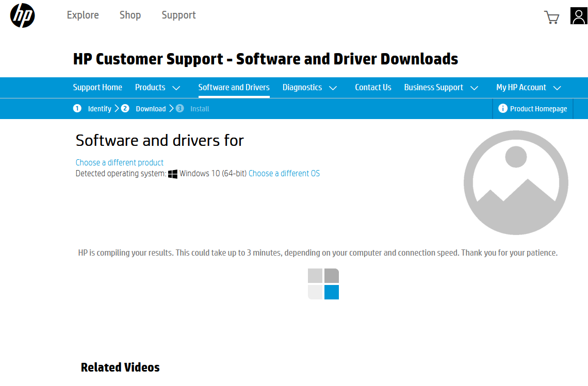This screenshot has height=386, width=588.
Task: Expand the Products dropdown
Action: [x=157, y=88]
